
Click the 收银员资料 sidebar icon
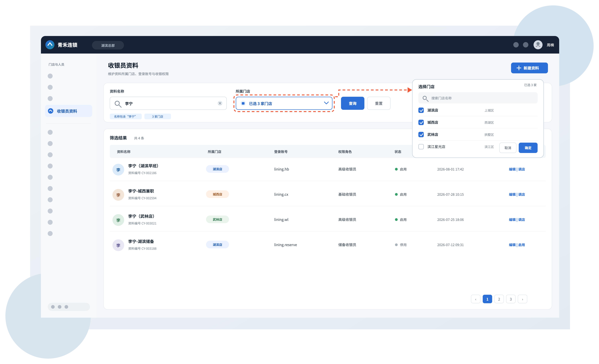[51, 111]
